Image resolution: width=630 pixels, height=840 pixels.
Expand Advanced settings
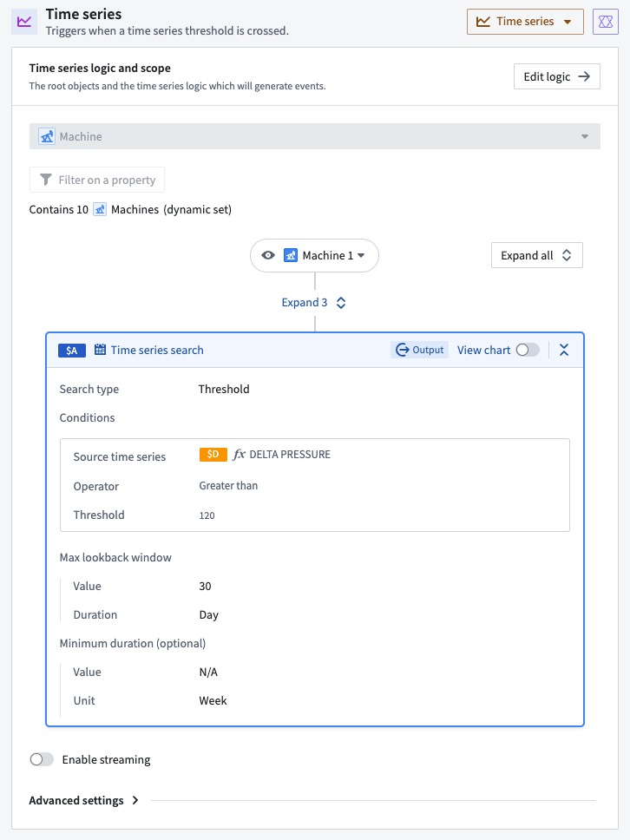tap(84, 800)
